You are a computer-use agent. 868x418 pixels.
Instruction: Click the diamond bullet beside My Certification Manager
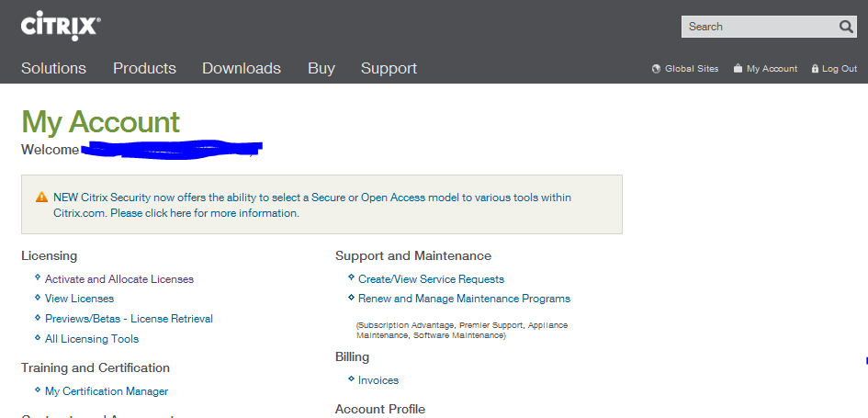(x=38, y=390)
